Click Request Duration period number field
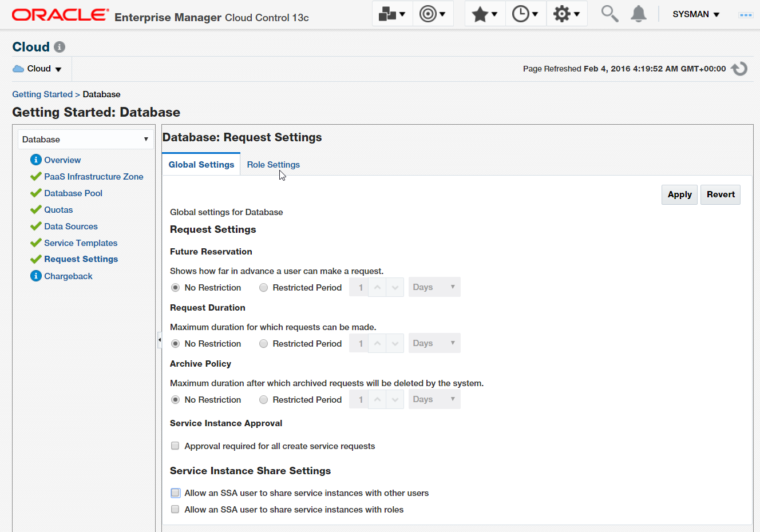This screenshot has height=532, width=760. coord(359,343)
